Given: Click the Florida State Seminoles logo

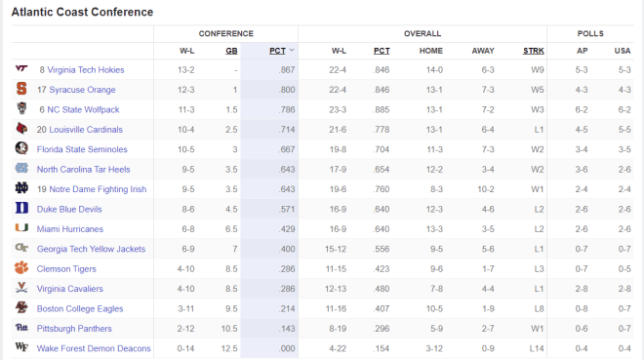Looking at the screenshot, I should (21, 148).
